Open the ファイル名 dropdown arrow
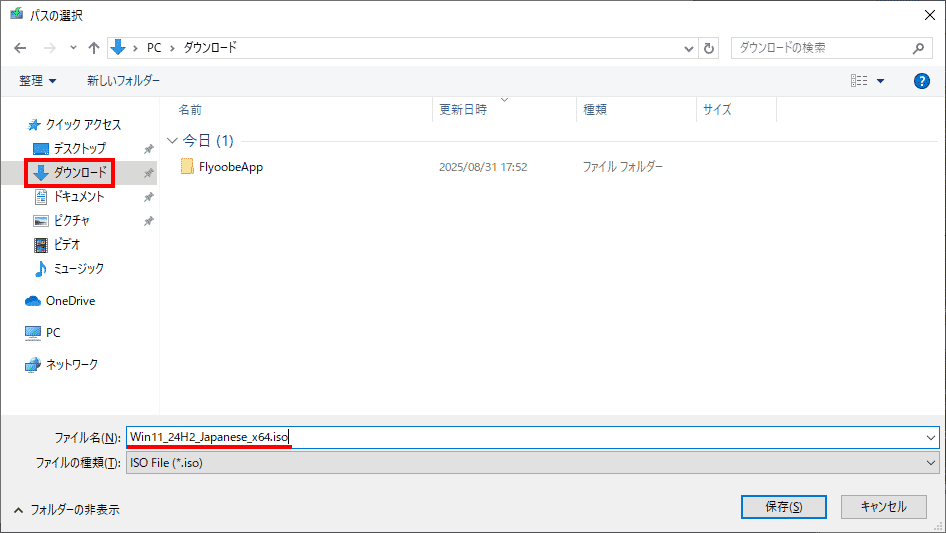This screenshot has height=533, width=946. pos(931,438)
